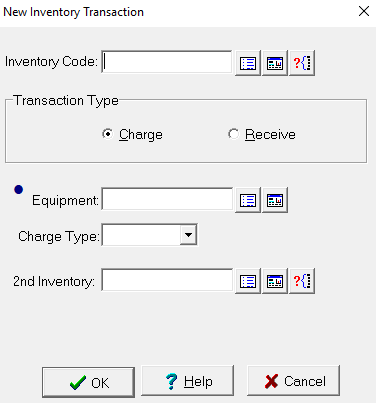Focus the Inventory Code text field
The width and height of the screenshot is (376, 403).
tap(167, 62)
